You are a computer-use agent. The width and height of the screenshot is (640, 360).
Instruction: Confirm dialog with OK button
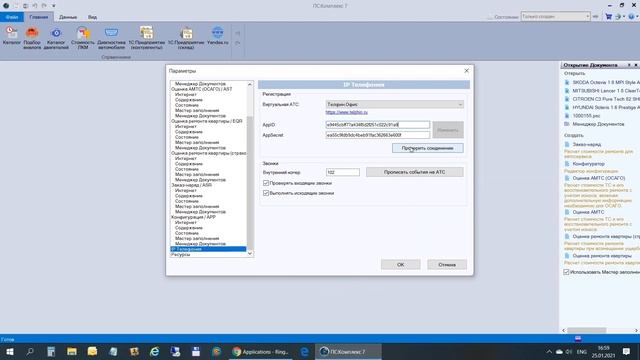(400, 265)
